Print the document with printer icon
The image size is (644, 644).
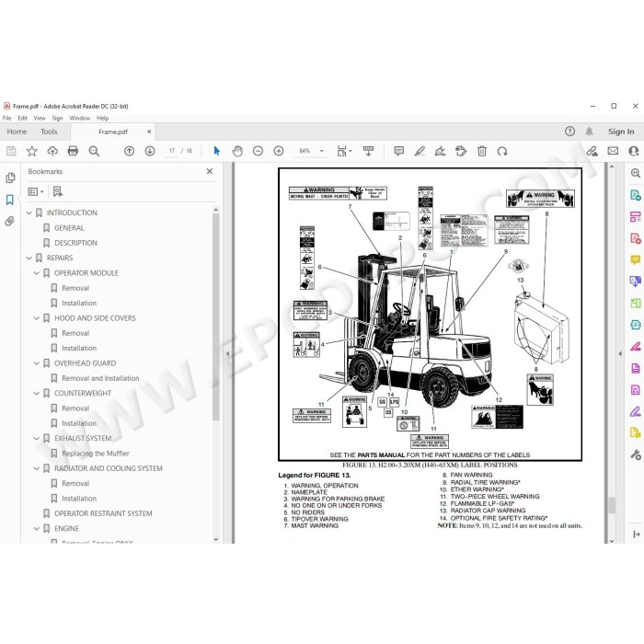coord(73,151)
